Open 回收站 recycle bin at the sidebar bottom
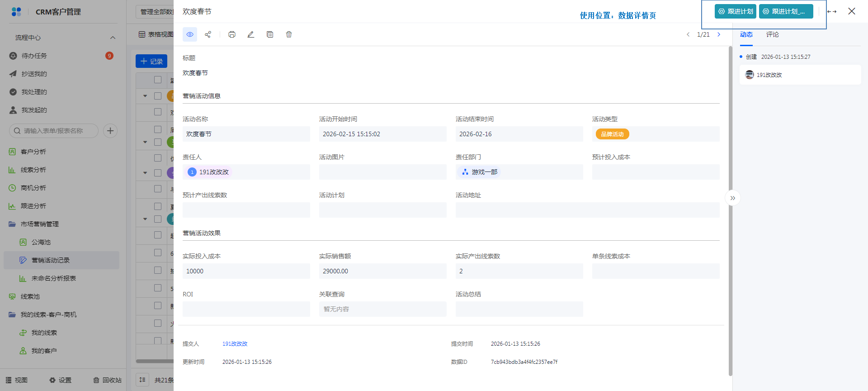 point(108,380)
